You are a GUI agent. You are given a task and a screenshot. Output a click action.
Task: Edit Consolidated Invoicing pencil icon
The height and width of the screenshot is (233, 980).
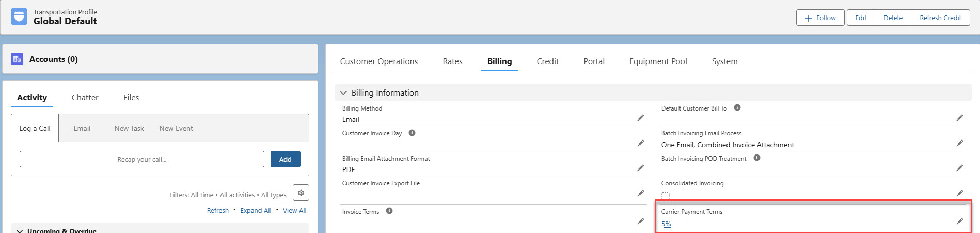pos(959,193)
